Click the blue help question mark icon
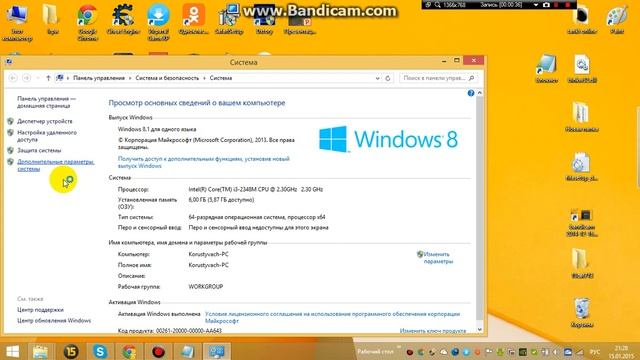This screenshot has width=640, height=360. point(471,93)
